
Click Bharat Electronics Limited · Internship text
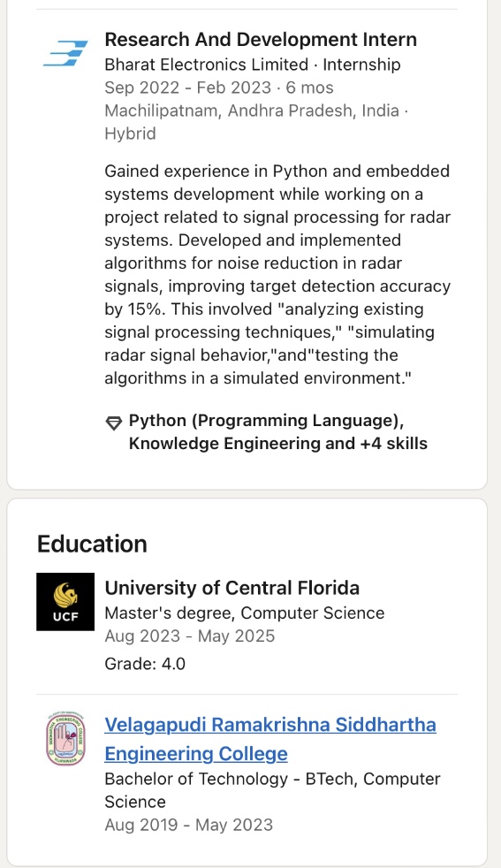(x=253, y=65)
